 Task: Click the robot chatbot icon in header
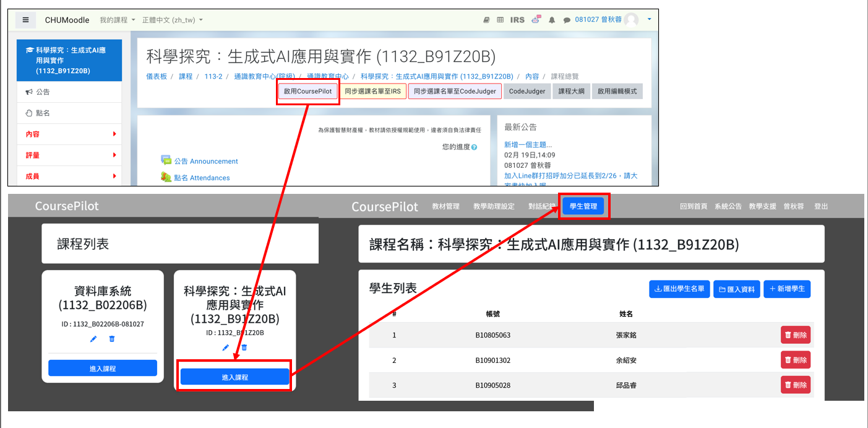pyautogui.click(x=536, y=19)
